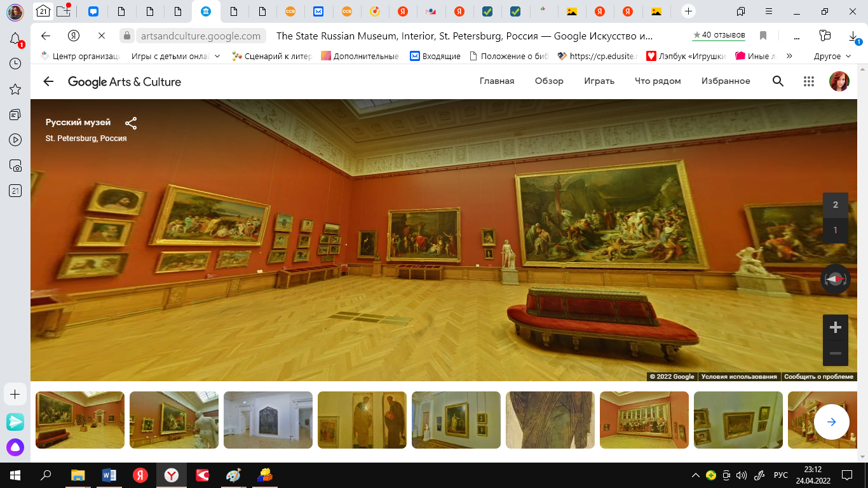Open the 40 отзывов reviews button
Image resolution: width=868 pixels, height=488 pixels.
[719, 35]
